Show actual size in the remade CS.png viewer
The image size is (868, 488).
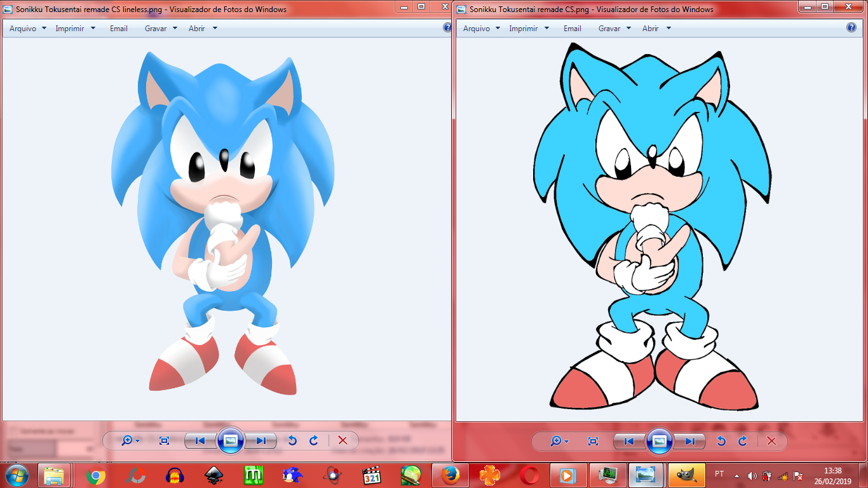pos(593,441)
